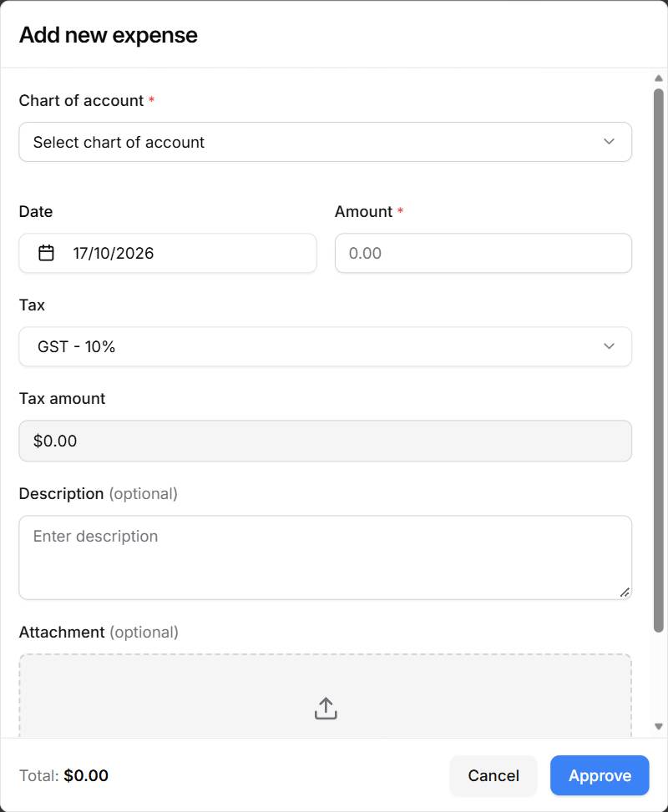Focus the Amount input field
668x812 pixels.
[x=483, y=253]
